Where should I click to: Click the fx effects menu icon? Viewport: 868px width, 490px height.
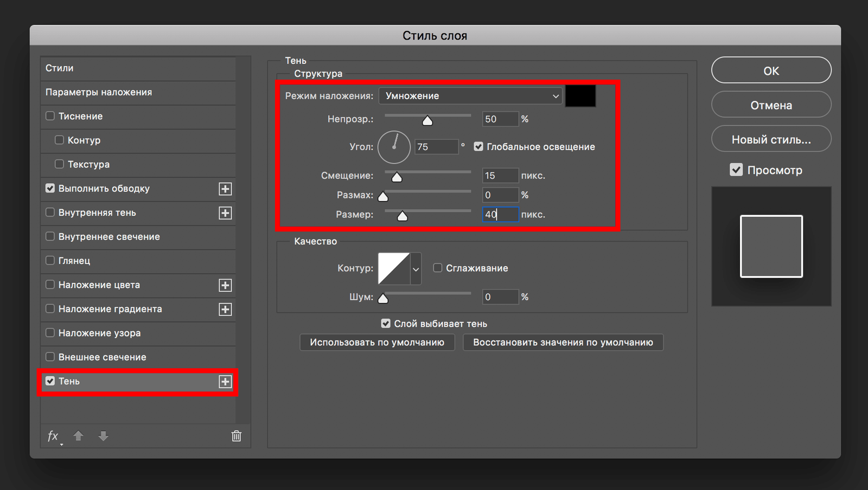click(53, 436)
